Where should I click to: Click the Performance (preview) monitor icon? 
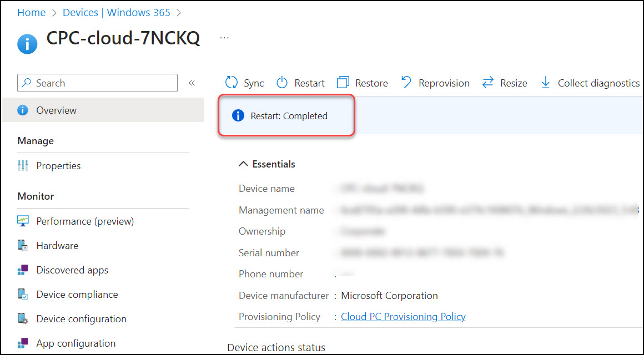point(23,221)
